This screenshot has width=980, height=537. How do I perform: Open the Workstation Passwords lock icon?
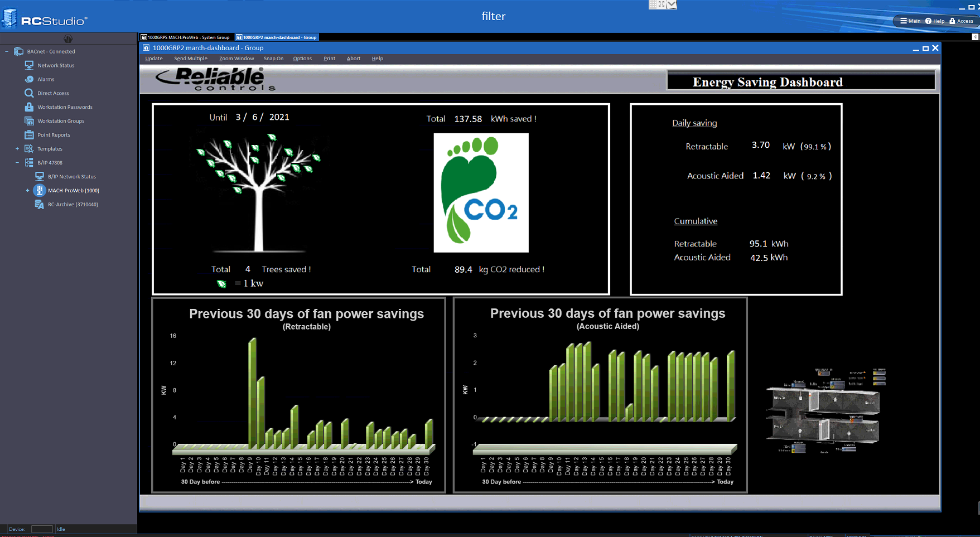pyautogui.click(x=29, y=107)
